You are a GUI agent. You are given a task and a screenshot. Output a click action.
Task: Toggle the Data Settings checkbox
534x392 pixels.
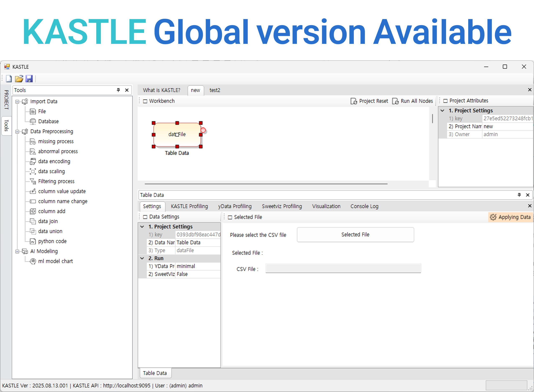coord(145,217)
